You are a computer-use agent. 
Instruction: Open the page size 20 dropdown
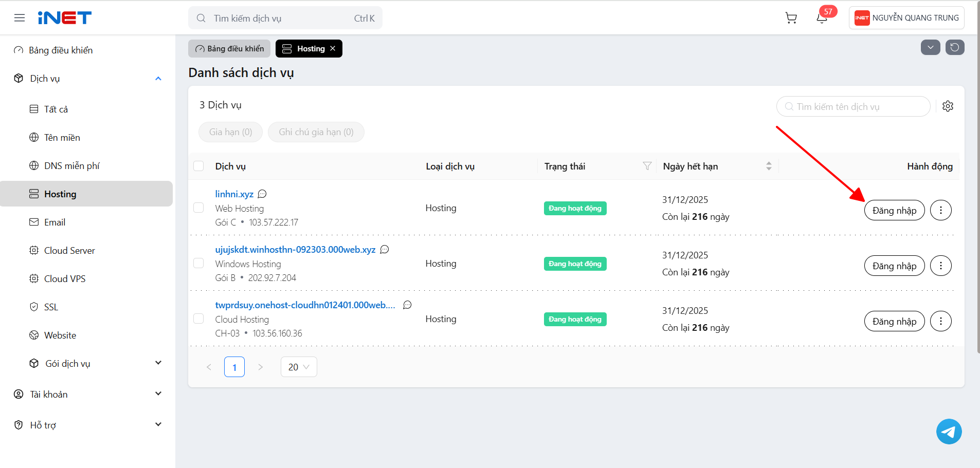point(299,367)
